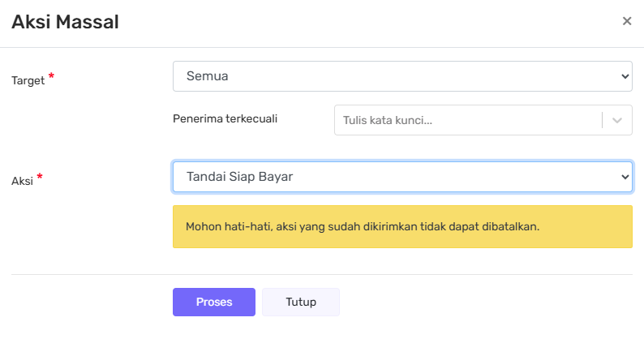Open the Target dropdown showing Semua
This screenshot has width=644, height=339.
point(401,76)
